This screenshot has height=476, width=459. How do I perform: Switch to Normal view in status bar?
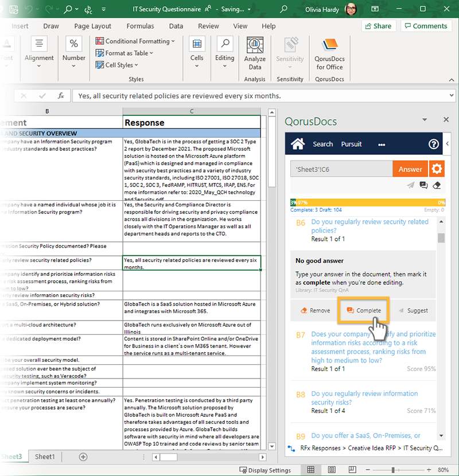click(x=310, y=470)
